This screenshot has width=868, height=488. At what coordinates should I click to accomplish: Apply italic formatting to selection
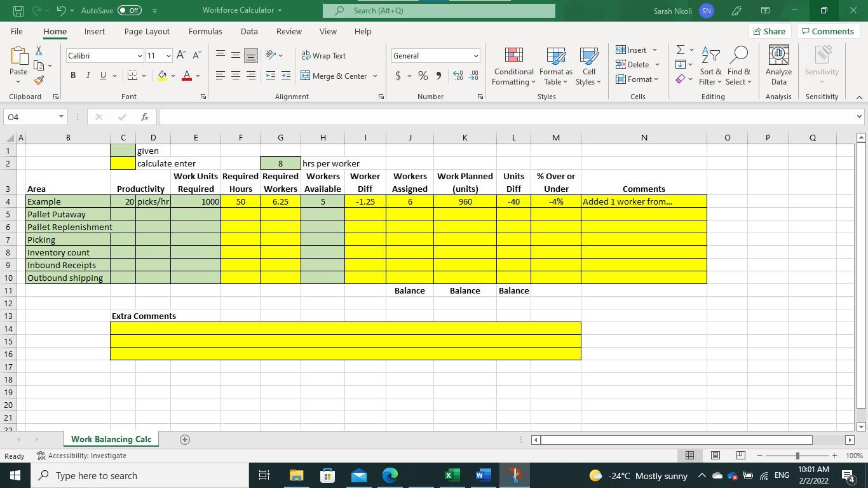coord(88,76)
